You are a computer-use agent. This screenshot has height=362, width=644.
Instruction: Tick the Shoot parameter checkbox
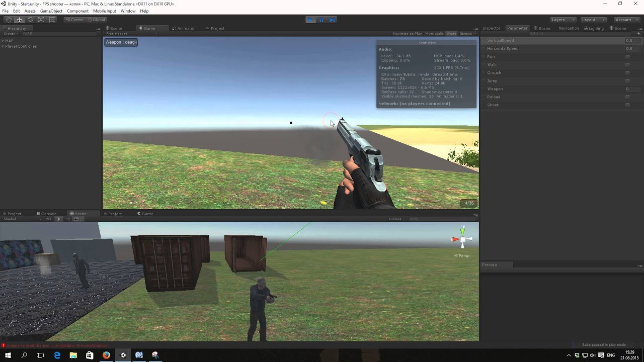pyautogui.click(x=627, y=105)
